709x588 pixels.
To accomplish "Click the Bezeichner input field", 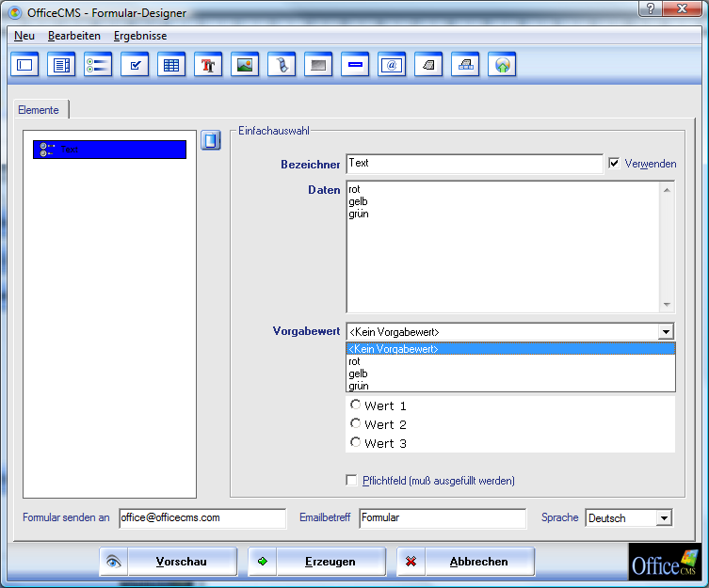I will tap(475, 163).
